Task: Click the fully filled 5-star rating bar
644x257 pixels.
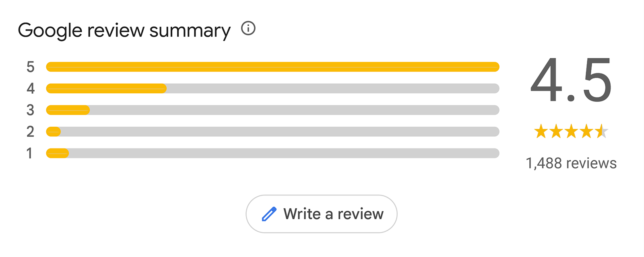Action: tap(272, 67)
